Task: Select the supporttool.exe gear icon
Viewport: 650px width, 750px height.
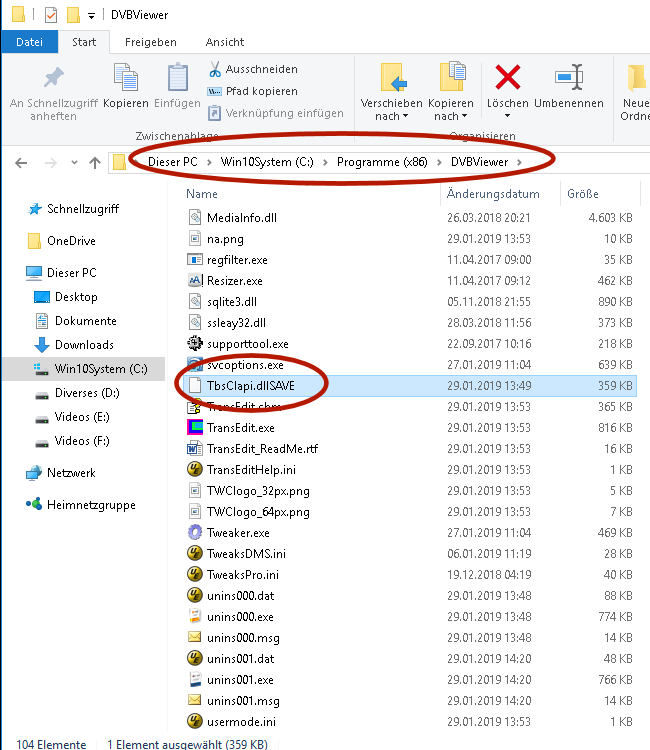Action: 195,343
